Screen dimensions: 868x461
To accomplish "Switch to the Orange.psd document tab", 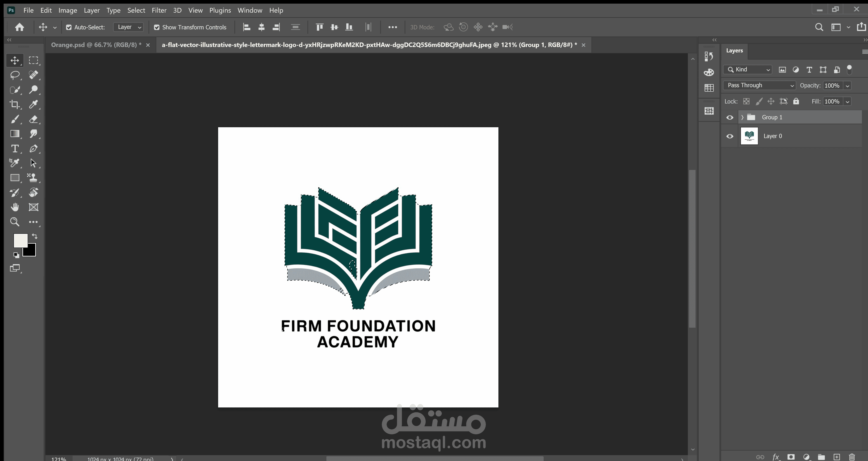I will tap(96, 45).
